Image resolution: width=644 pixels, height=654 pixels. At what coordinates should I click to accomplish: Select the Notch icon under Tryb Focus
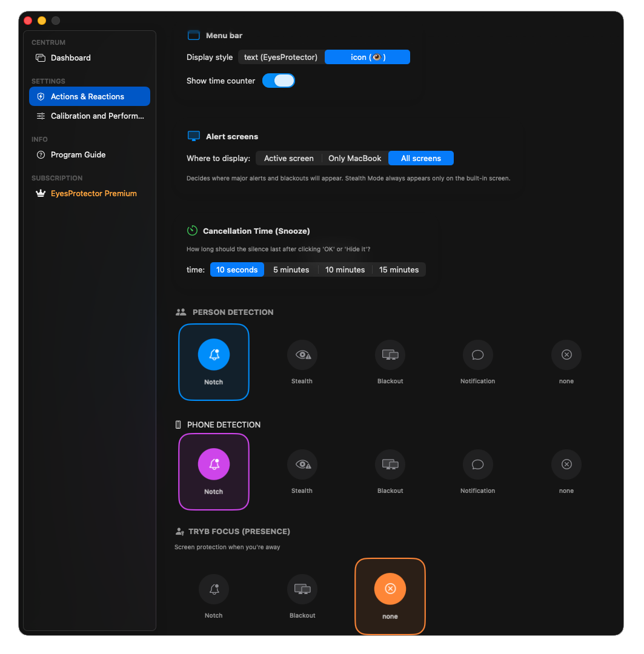tap(214, 589)
